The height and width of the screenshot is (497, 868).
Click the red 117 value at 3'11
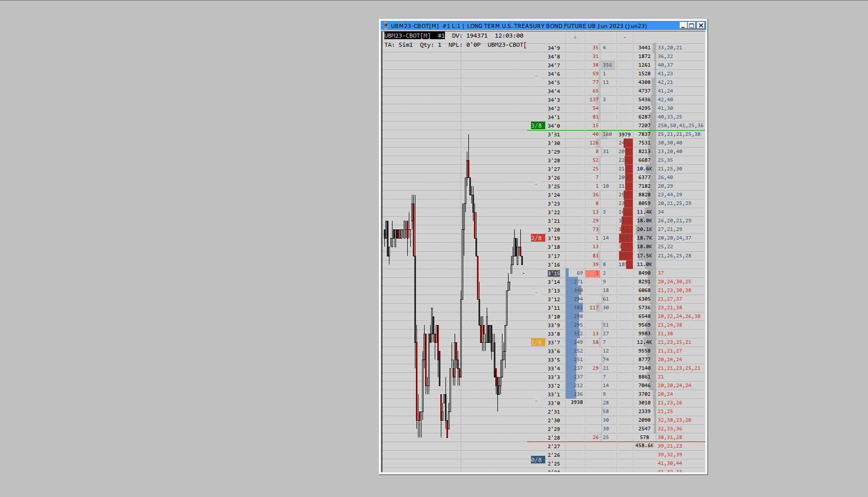click(x=594, y=308)
